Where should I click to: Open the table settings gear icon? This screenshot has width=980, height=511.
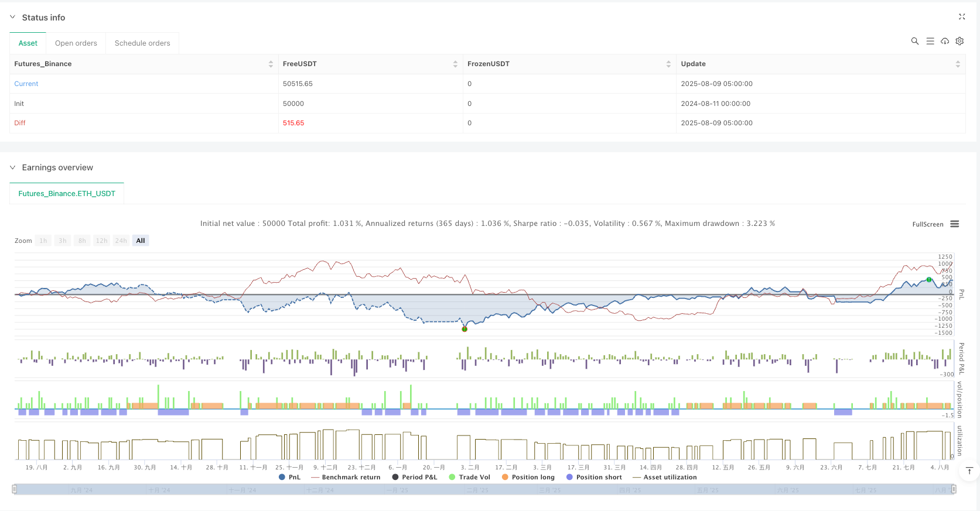tap(959, 41)
